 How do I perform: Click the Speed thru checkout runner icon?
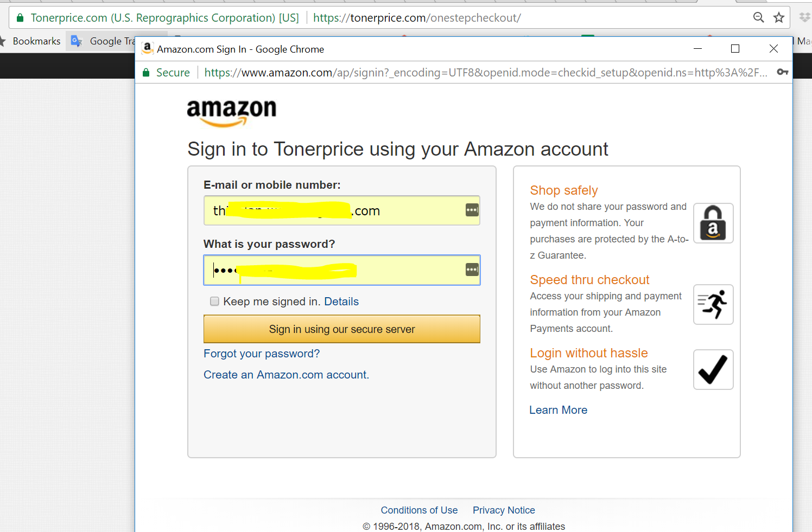point(713,305)
